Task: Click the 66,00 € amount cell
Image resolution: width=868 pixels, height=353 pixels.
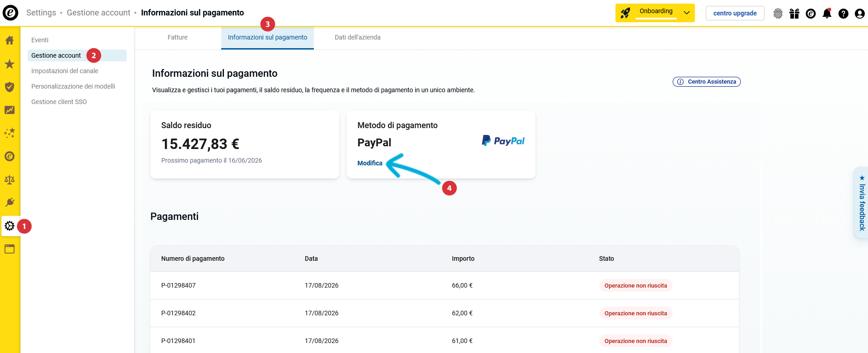Action: tap(462, 285)
